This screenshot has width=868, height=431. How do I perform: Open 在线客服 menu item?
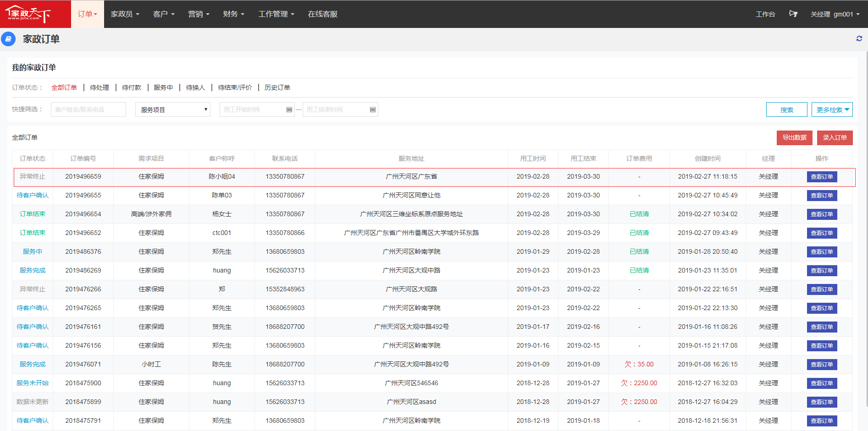click(323, 14)
